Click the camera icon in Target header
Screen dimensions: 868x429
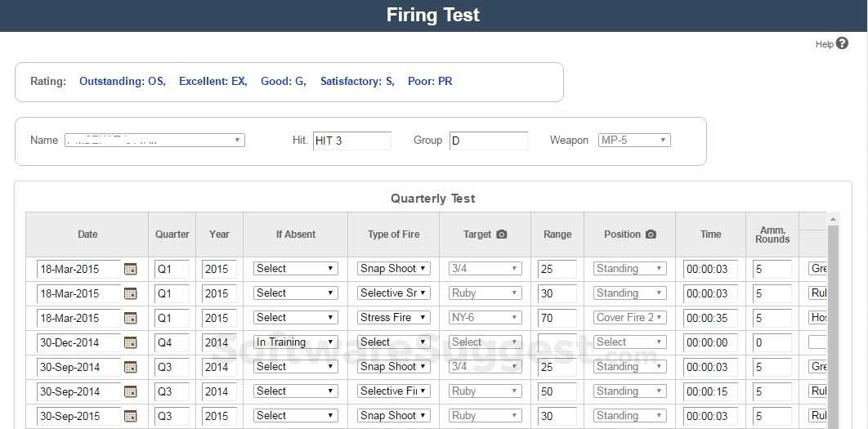point(502,235)
